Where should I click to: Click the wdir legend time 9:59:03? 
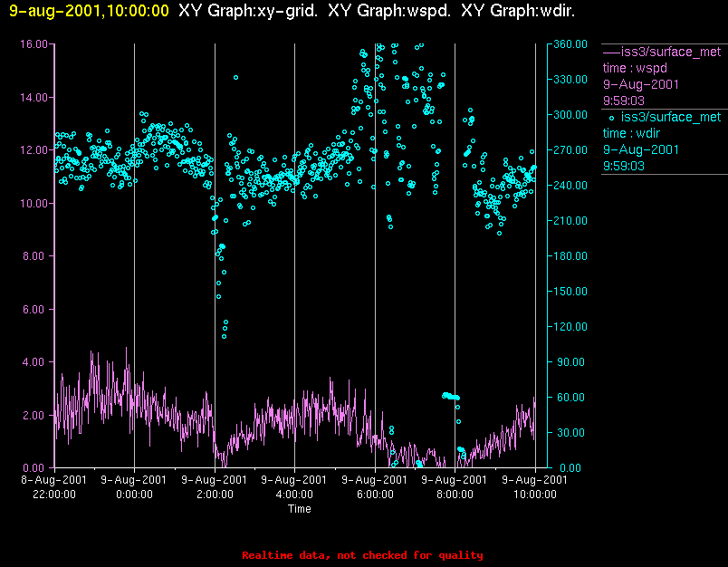point(624,167)
